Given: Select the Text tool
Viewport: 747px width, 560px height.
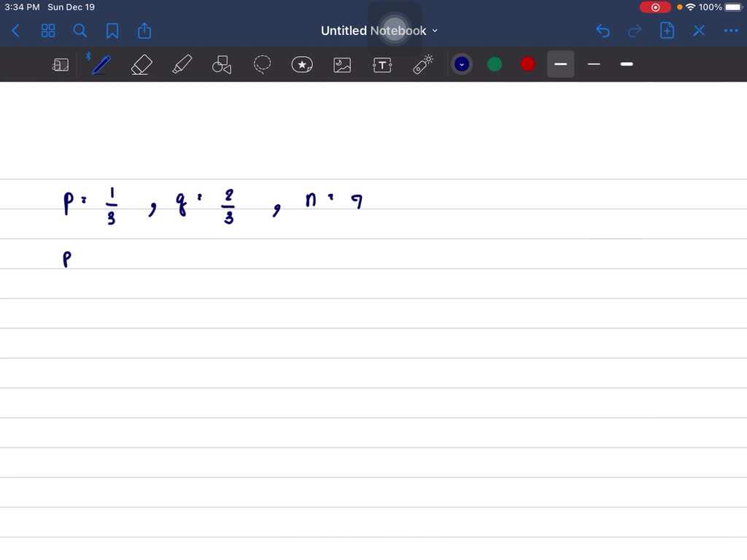Looking at the screenshot, I should (x=382, y=64).
